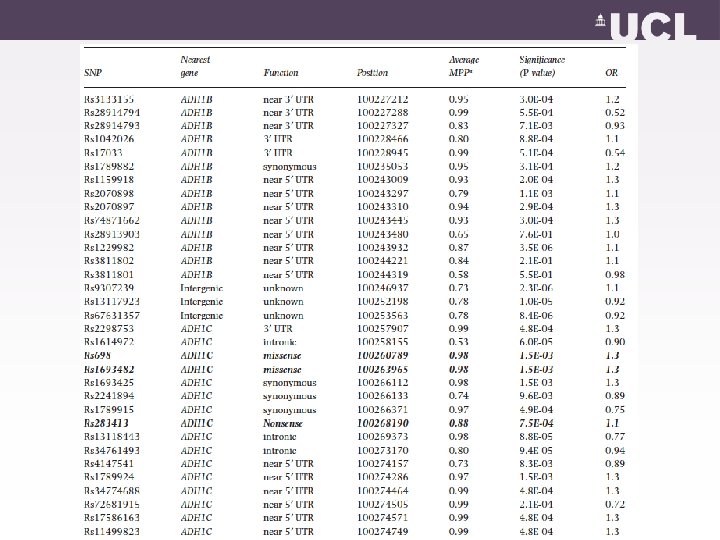Image resolution: width=720 pixels, height=540 pixels.
Task: Click SNP cell Rs1229982
Action: 109,248
